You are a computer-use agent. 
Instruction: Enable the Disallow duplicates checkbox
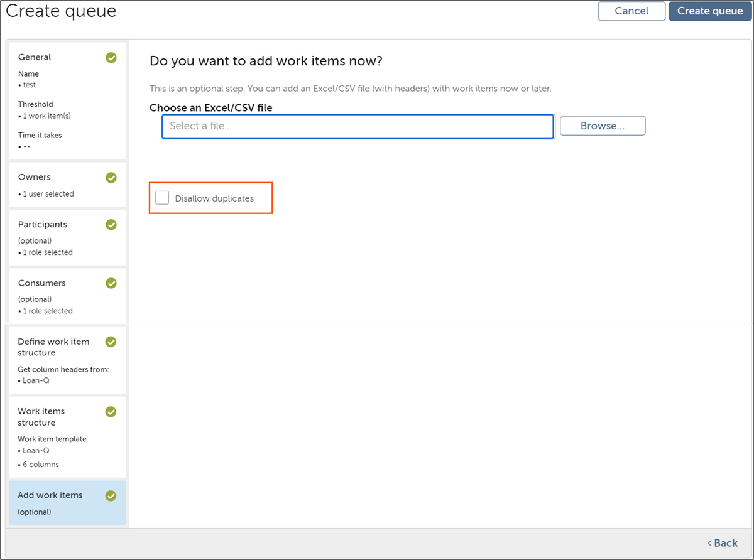(162, 198)
